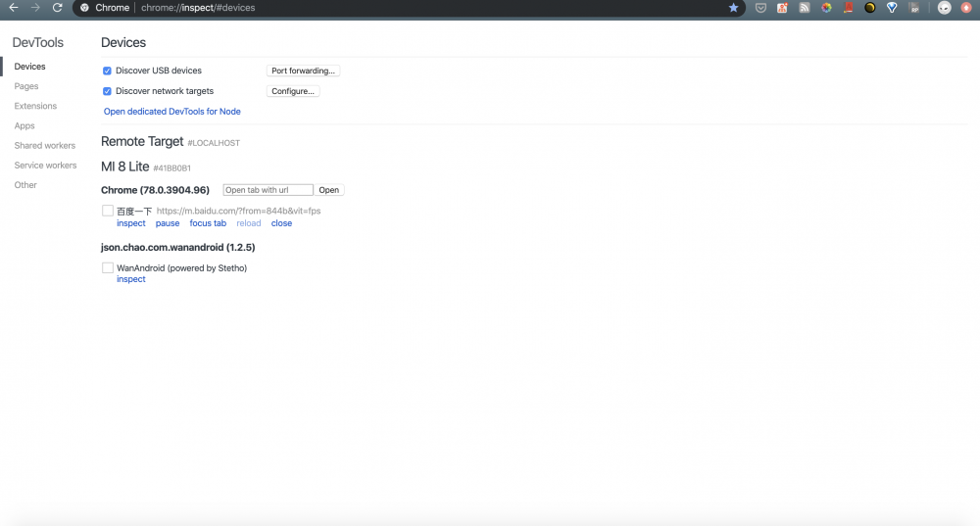Open the Extensions section

35,106
